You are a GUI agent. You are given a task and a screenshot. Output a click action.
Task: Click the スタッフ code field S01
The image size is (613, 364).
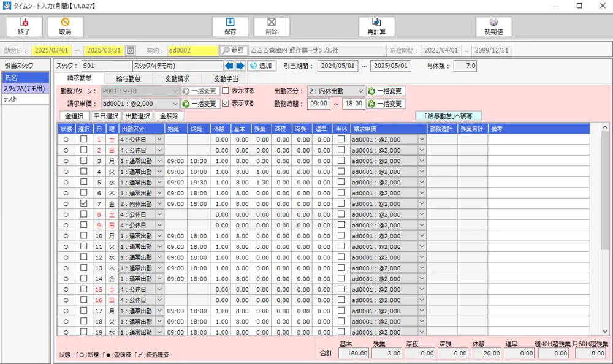pos(106,66)
